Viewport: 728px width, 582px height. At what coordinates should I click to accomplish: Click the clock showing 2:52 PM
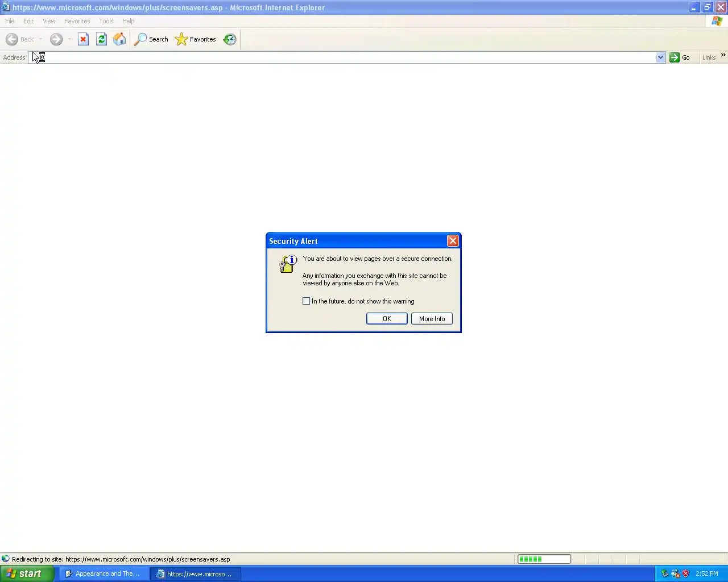click(x=707, y=573)
